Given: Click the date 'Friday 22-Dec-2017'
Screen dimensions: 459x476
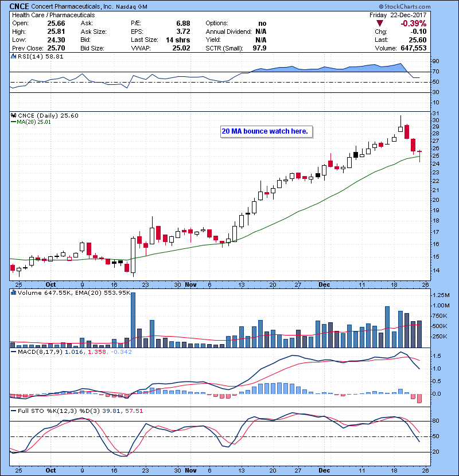Looking at the screenshot, I should tap(398, 15).
